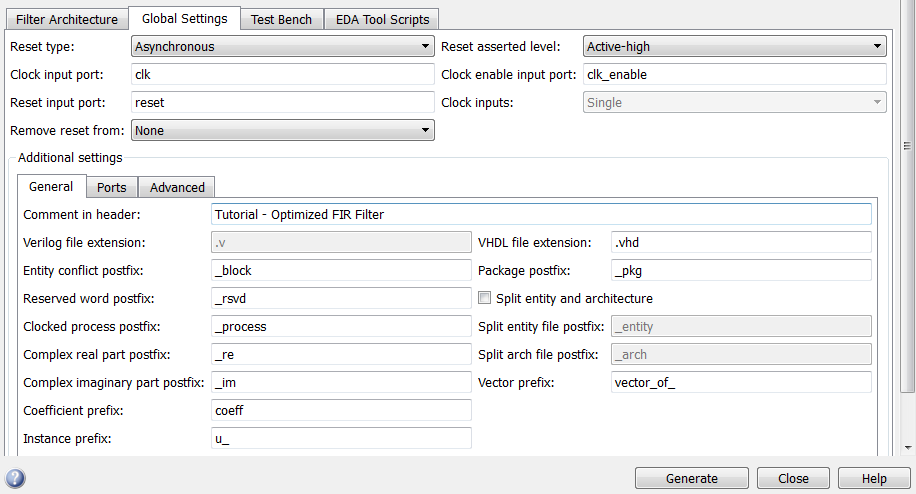Click the Clock enable input port field
Viewport: 916px width, 494px height.
point(734,74)
